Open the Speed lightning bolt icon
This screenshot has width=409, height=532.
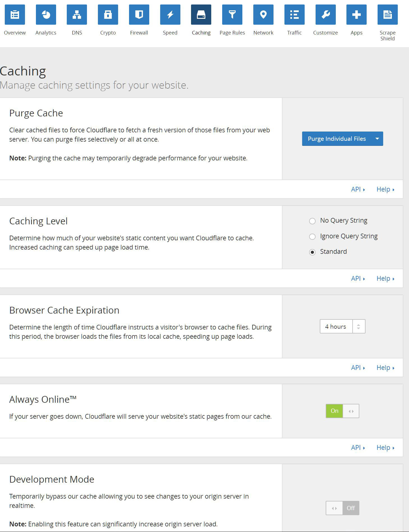170,15
